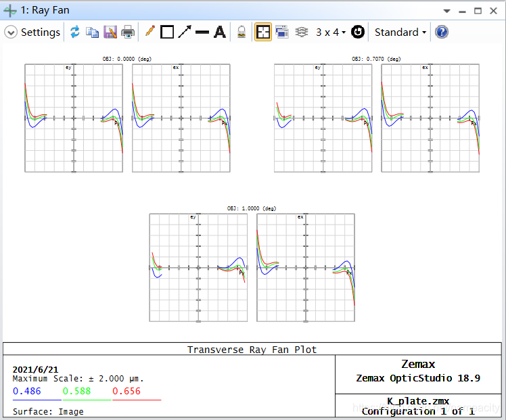Viewport: 506px width, 420px height.
Task: Click the red 0.656 wavelength legend
Action: coord(127,391)
